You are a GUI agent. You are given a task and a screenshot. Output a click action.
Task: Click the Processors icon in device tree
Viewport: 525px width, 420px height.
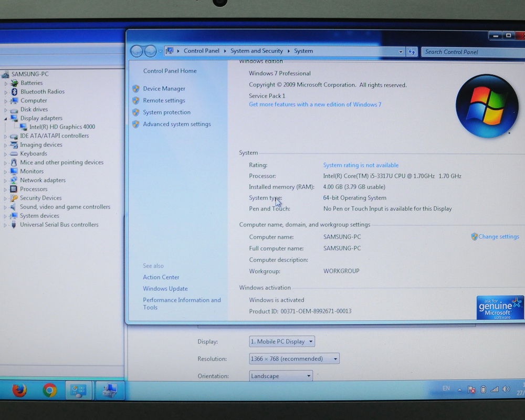14,189
